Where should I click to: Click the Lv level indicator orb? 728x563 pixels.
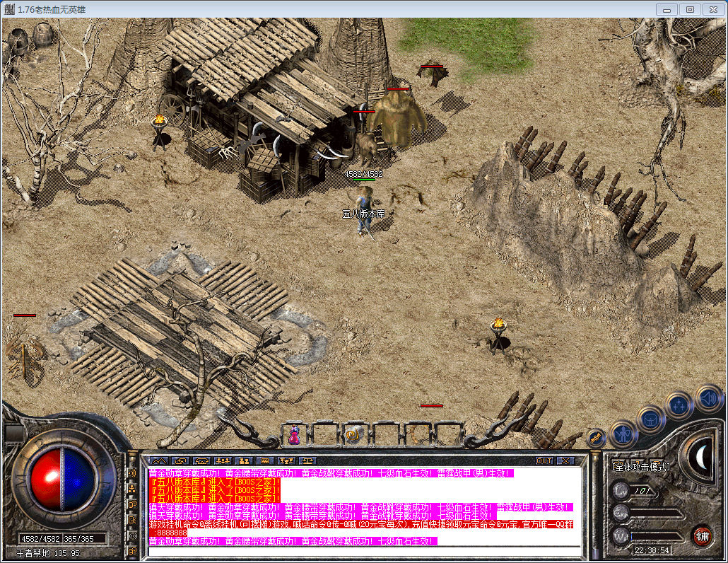tap(621, 491)
